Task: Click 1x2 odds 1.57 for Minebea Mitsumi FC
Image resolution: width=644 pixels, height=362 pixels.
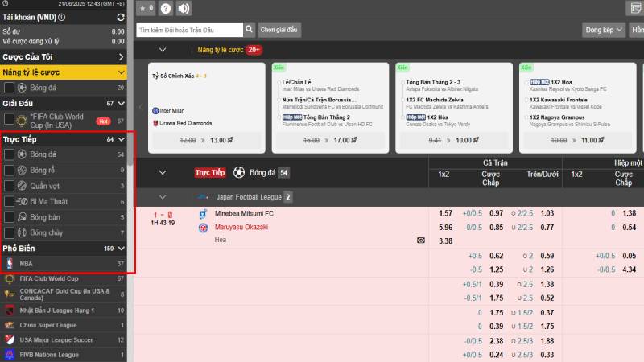Action: 445,213
